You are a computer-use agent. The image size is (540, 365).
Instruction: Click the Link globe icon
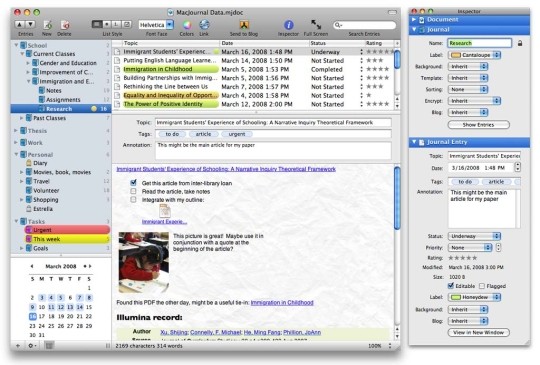coord(204,25)
